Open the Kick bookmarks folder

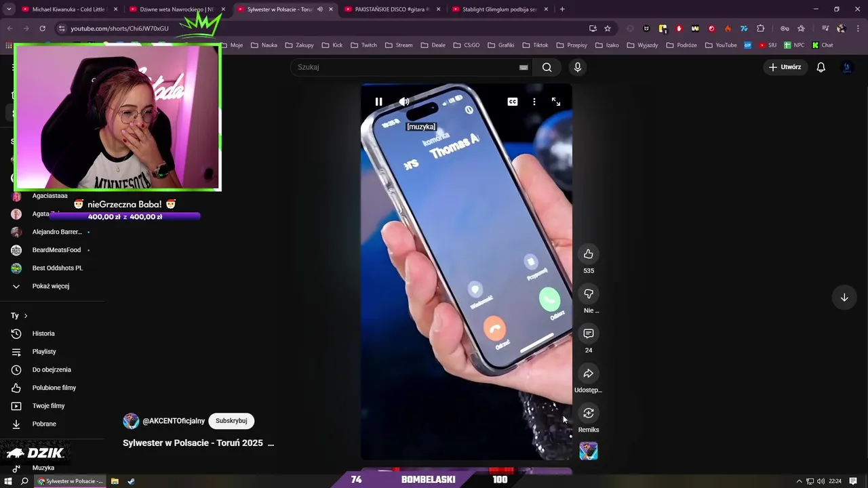coord(332,45)
